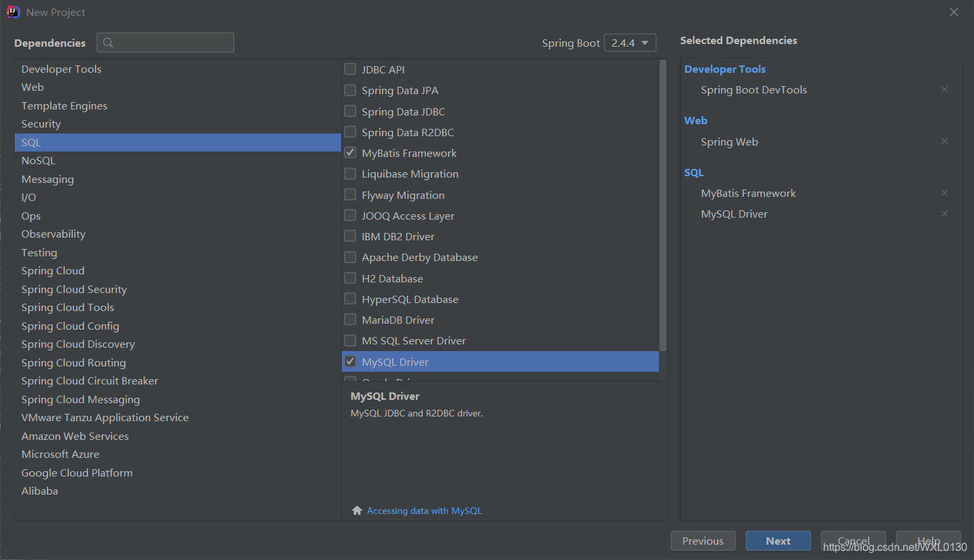Select the Web category

[178, 87]
